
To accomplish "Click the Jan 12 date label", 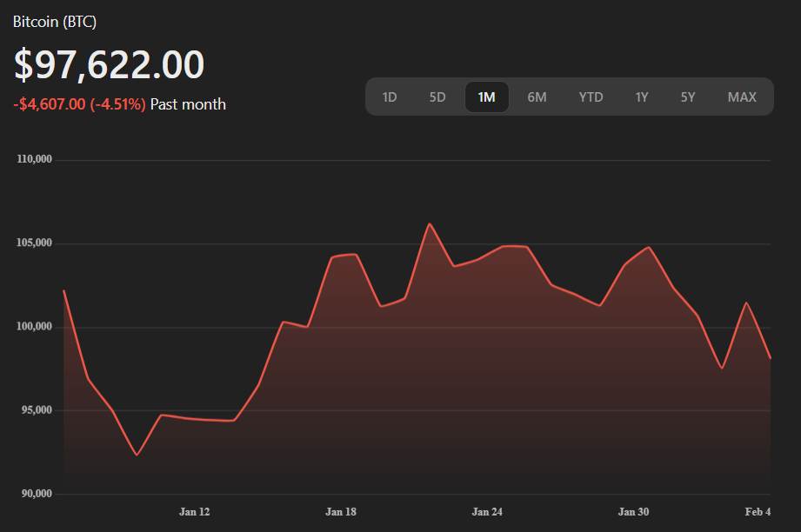I will (x=195, y=512).
